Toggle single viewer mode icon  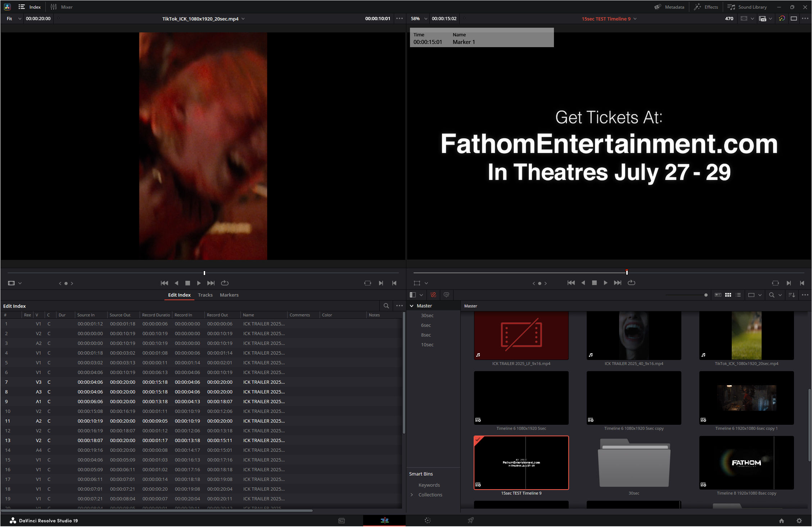(794, 19)
